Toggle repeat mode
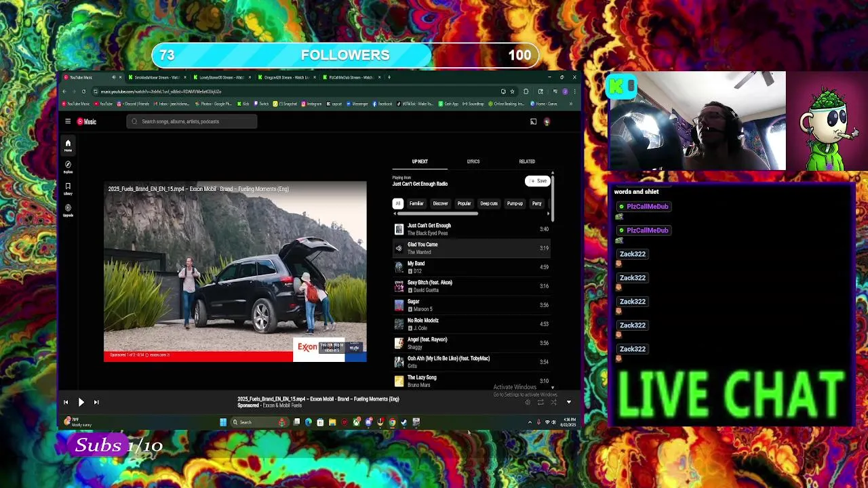 tap(540, 403)
